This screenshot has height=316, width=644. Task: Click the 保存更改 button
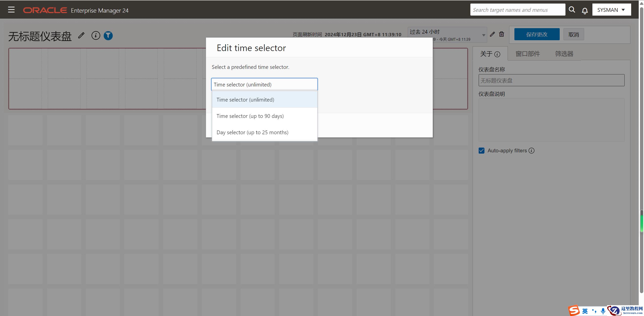coord(537,34)
